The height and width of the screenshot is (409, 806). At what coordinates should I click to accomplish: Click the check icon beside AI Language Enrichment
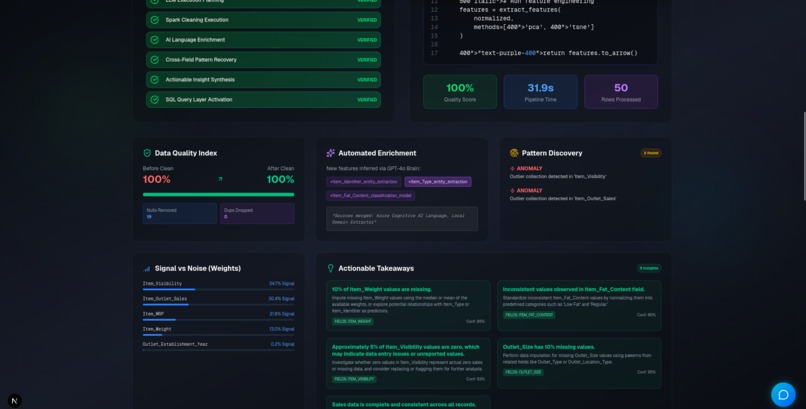[x=154, y=40]
